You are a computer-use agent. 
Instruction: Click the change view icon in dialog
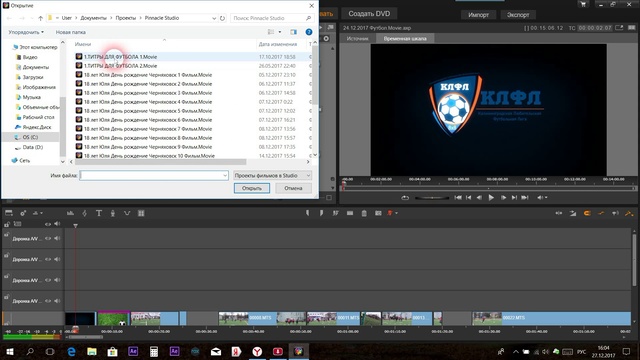click(271, 32)
